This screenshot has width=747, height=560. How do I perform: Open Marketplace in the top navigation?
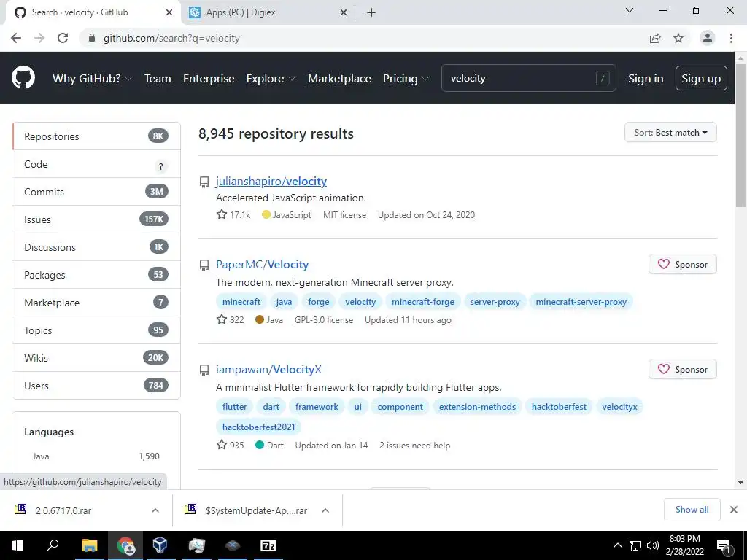coord(339,78)
